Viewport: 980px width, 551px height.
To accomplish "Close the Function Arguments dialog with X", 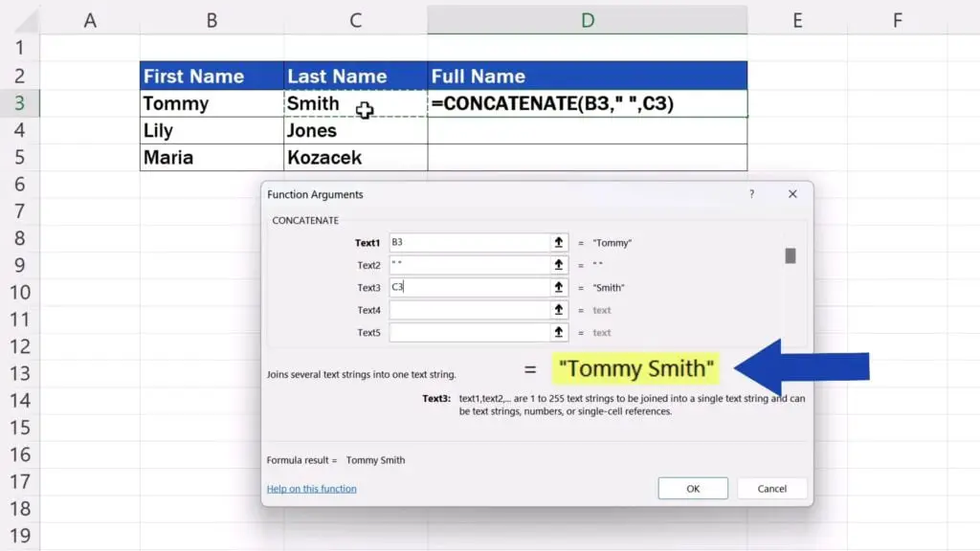I will click(792, 194).
